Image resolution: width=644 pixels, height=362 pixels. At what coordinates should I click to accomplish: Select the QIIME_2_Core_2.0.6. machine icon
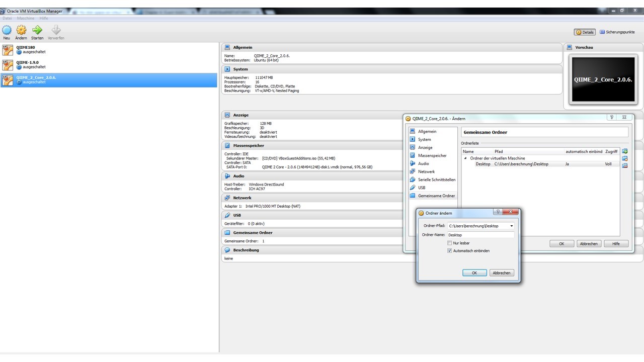point(8,80)
